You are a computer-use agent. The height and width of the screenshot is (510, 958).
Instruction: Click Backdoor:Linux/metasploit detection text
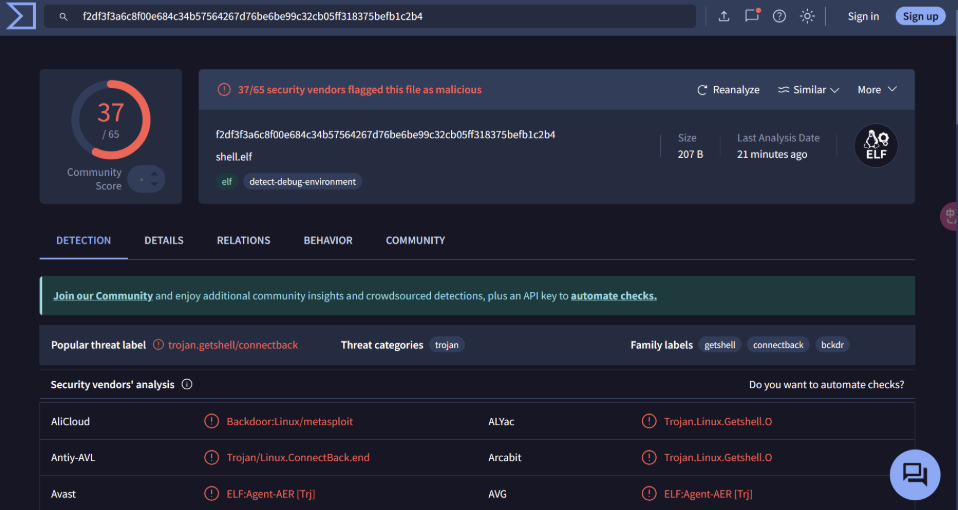pyautogui.click(x=290, y=421)
